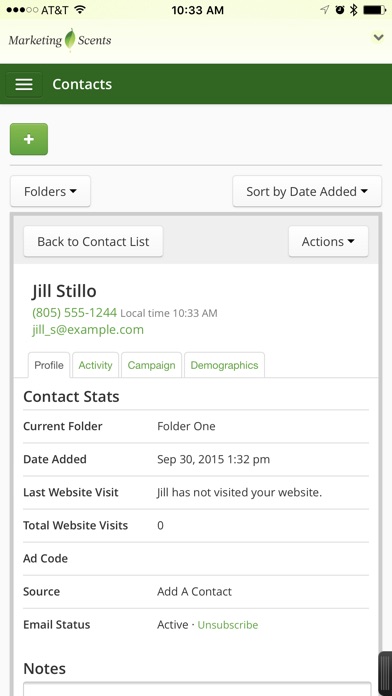Click the Marketing Scents leaf logo
This screenshot has height=696, width=392.
(60, 40)
